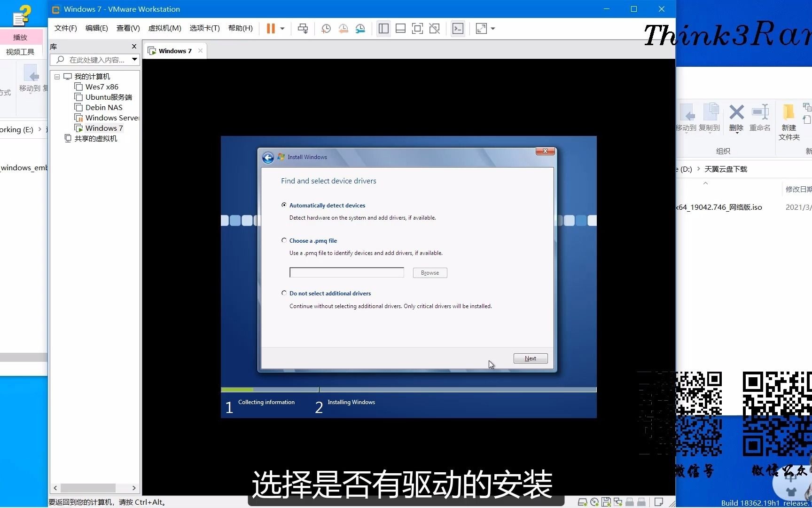Screen dimensions: 812x508
Task: Select Choose a .pmq file option
Action: pyautogui.click(x=284, y=240)
